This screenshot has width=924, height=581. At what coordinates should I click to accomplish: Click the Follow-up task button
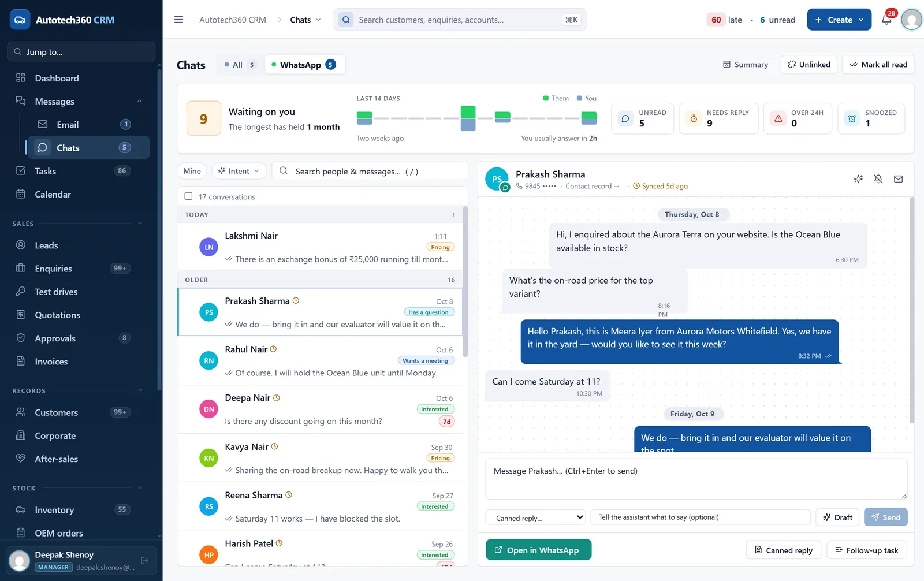866,550
